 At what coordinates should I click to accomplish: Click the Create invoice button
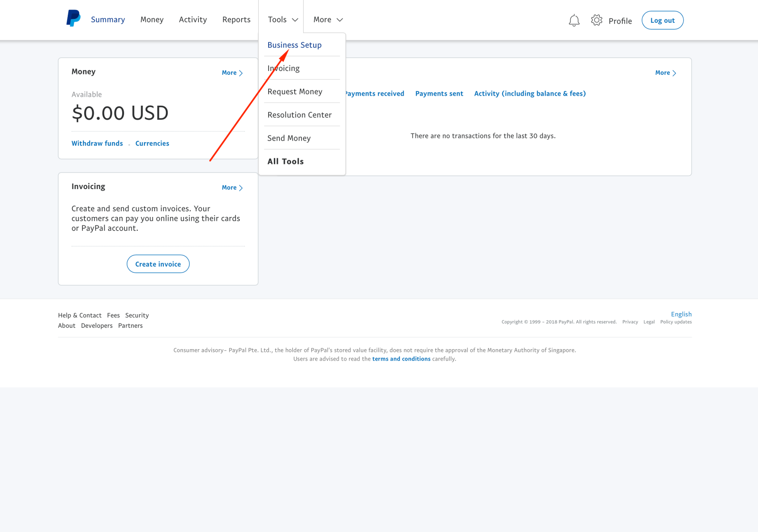(158, 264)
